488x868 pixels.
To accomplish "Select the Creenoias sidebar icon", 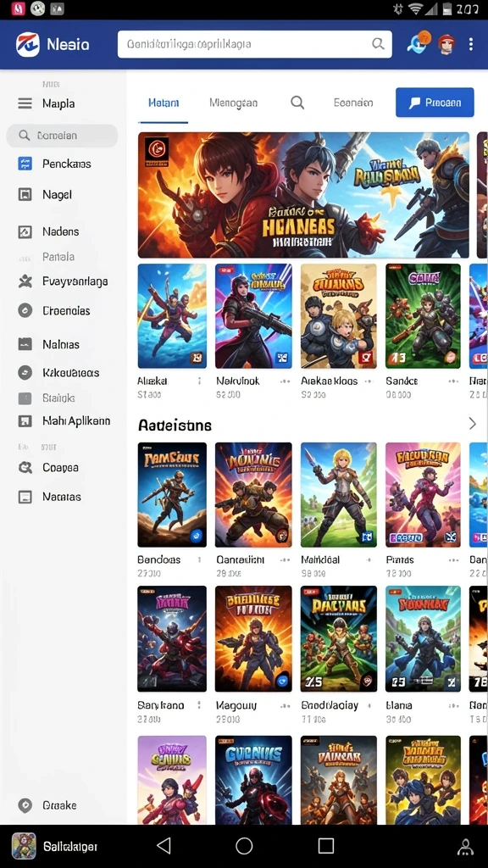I will pyautogui.click(x=25, y=310).
